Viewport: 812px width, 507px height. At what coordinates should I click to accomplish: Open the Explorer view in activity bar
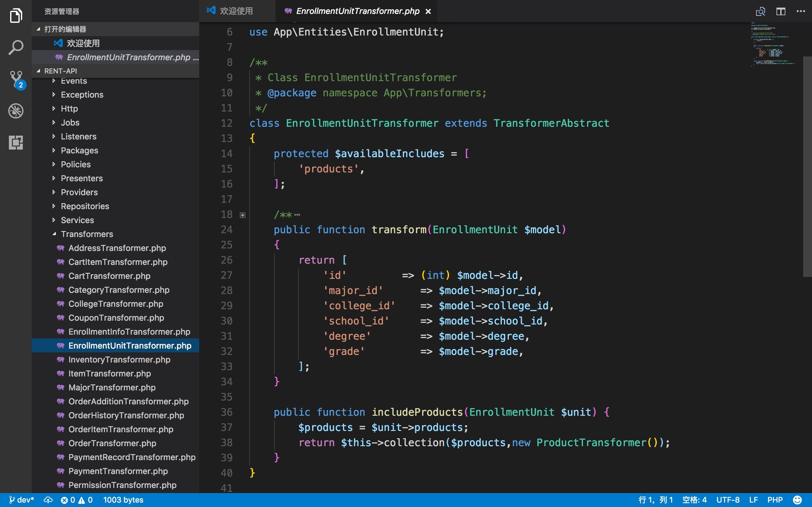[x=16, y=16]
